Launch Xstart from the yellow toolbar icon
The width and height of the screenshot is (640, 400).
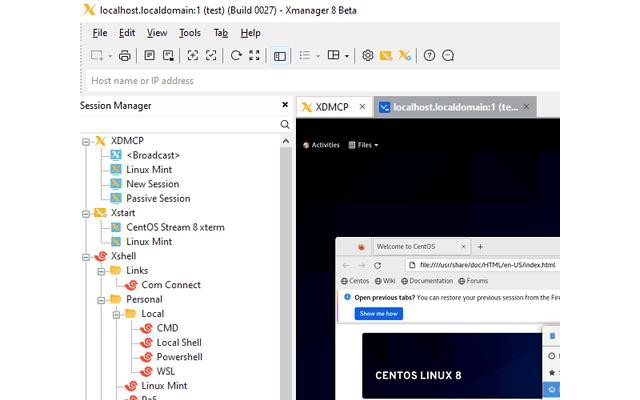(386, 55)
